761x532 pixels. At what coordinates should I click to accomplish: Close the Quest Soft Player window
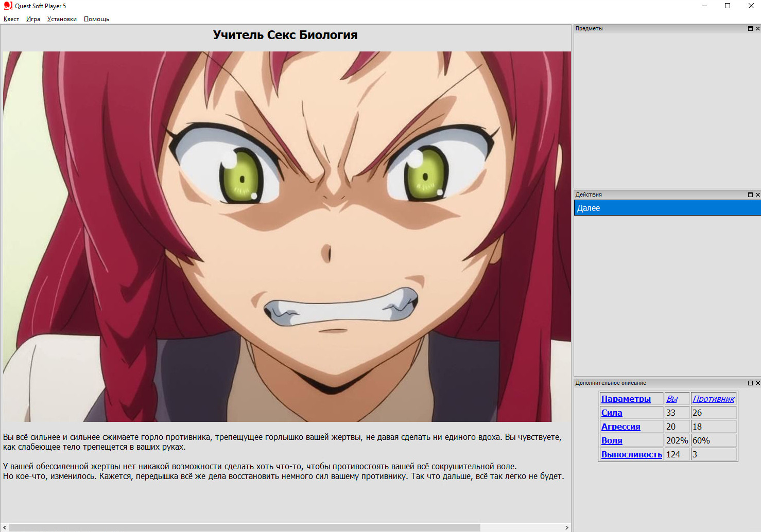[x=751, y=6]
